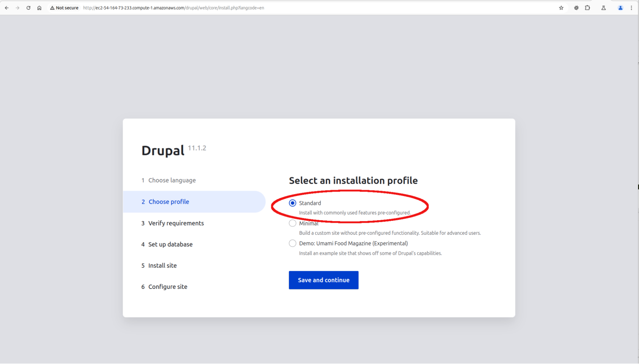This screenshot has height=364, width=639.
Task: Choose the Demo: Umami Food Magazine profile
Action: (x=292, y=244)
